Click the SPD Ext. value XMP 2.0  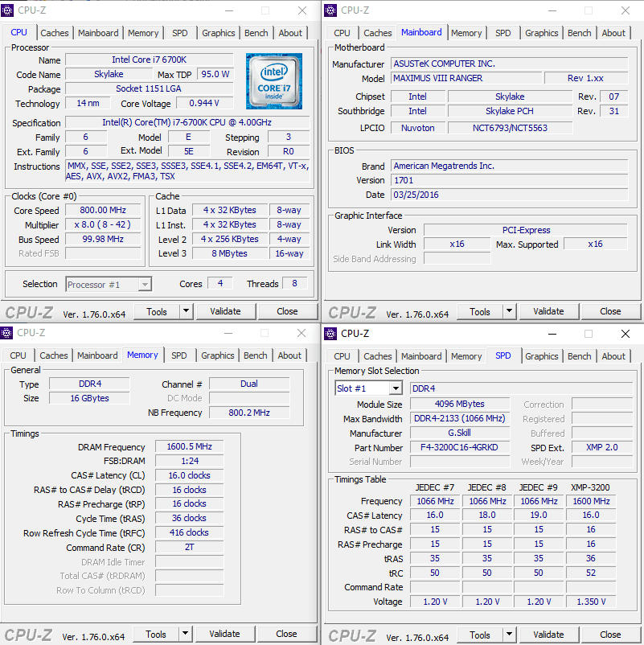pos(601,447)
